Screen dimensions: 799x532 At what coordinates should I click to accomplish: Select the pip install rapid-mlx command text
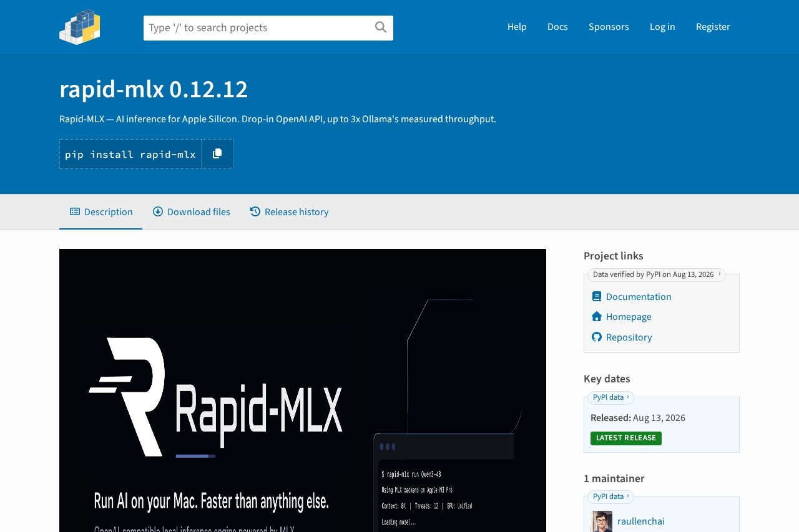(x=130, y=154)
